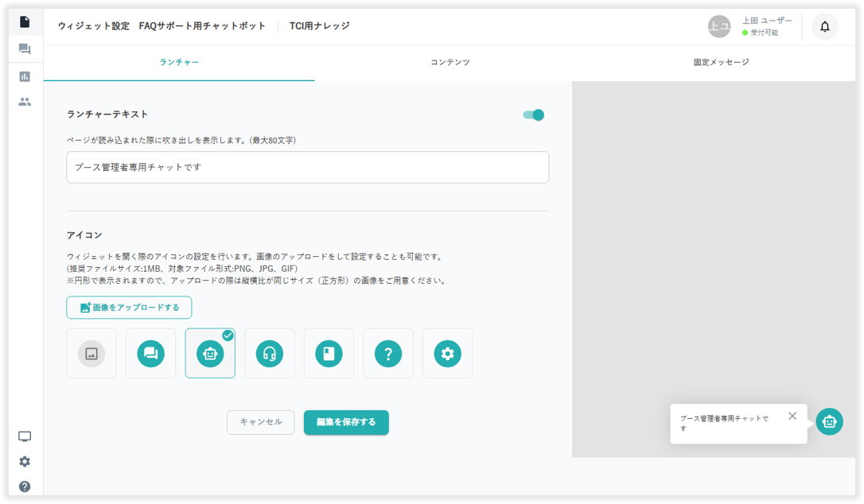The image size is (864, 504).
Task: Click 画像をアップロードする button
Action: [129, 308]
